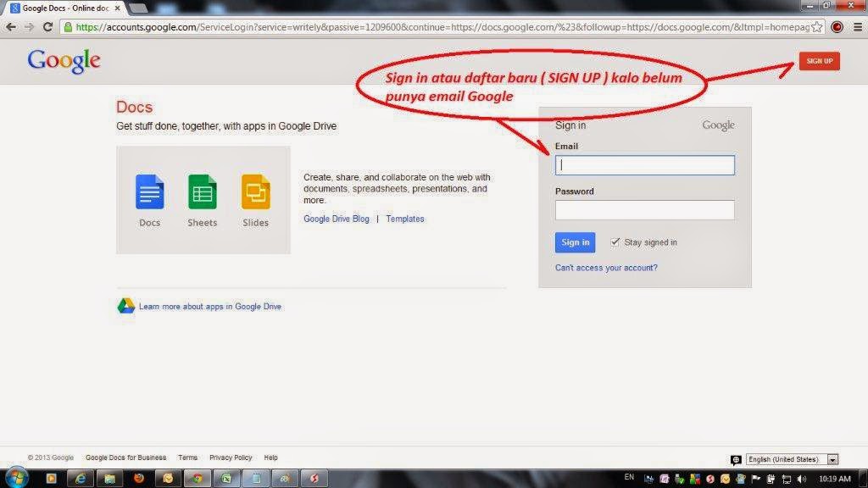Open the Help footer link
Image resolution: width=868 pixels, height=488 pixels.
[x=270, y=457]
